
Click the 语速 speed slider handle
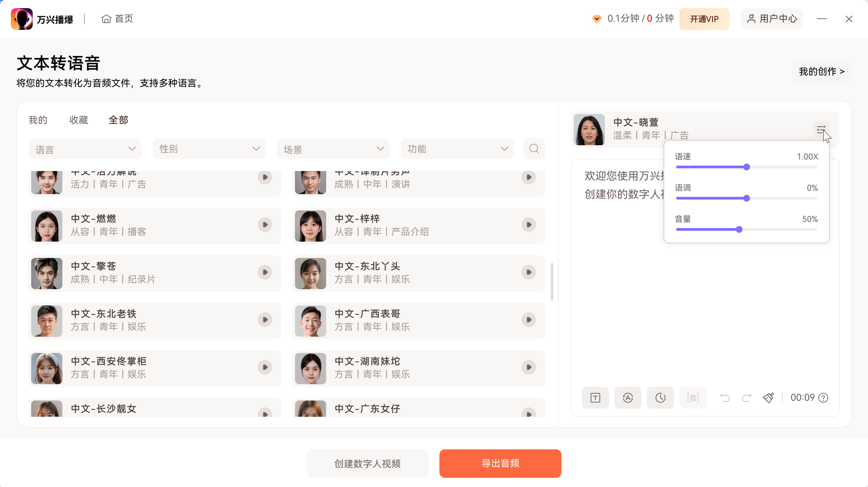pos(747,167)
